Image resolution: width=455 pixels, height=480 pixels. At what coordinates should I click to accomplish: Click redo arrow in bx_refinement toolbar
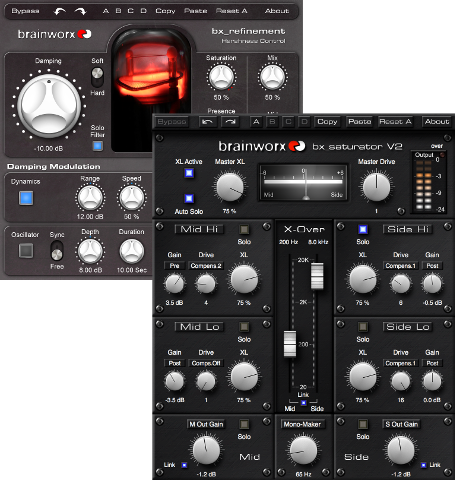[x=80, y=12]
